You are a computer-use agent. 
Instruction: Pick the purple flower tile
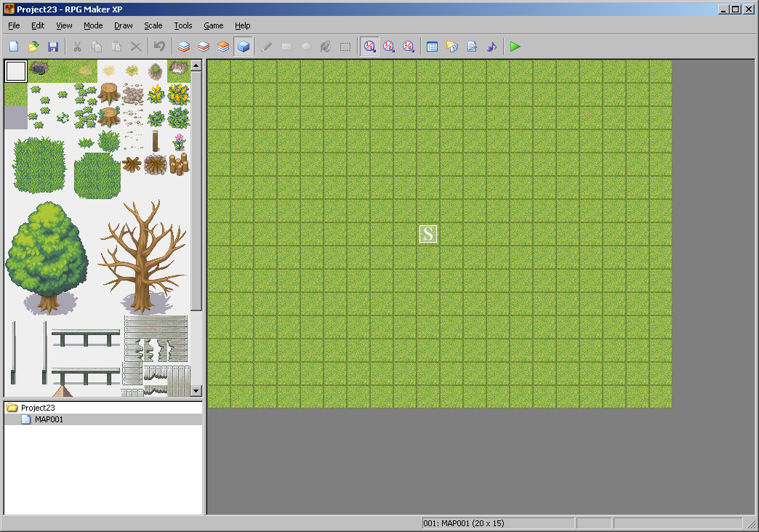tap(179, 141)
